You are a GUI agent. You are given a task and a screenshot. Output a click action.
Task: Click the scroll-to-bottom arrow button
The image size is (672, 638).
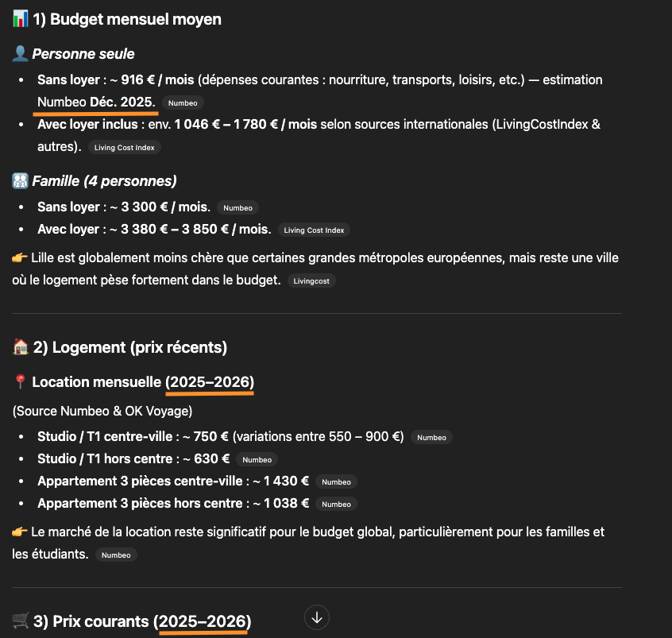point(317,617)
